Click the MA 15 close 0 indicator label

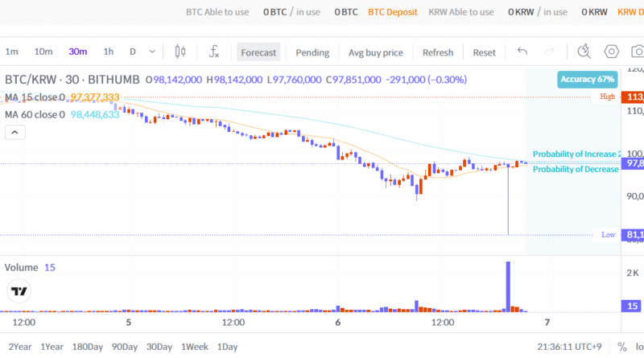pos(35,97)
